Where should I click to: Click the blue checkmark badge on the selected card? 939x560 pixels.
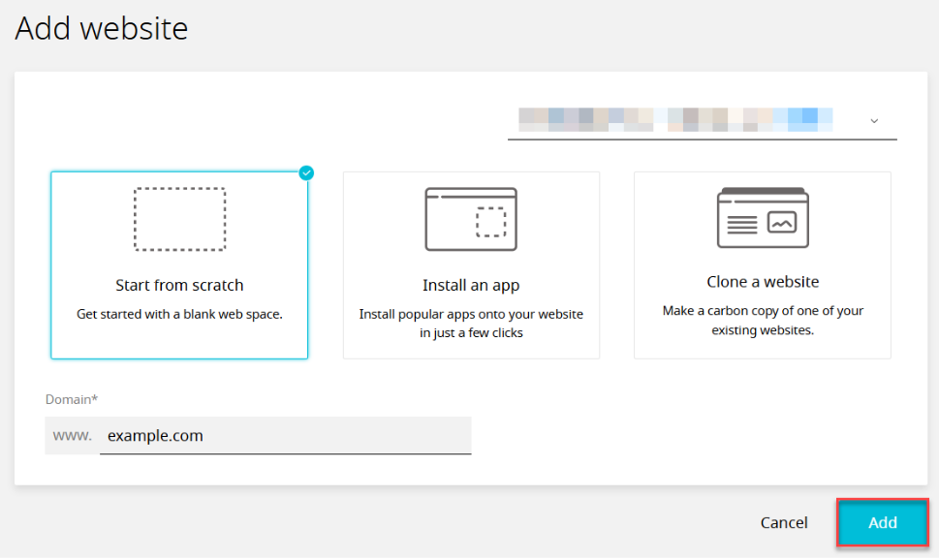[306, 173]
